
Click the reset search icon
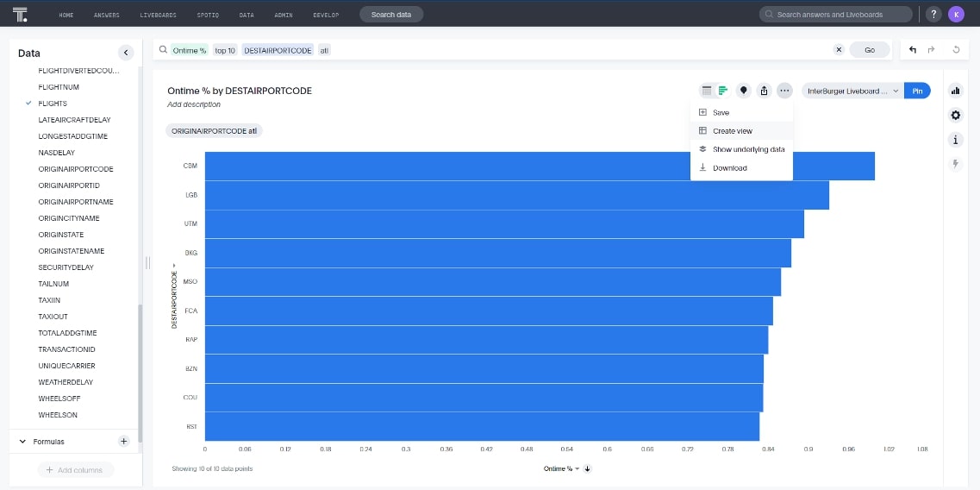point(956,49)
